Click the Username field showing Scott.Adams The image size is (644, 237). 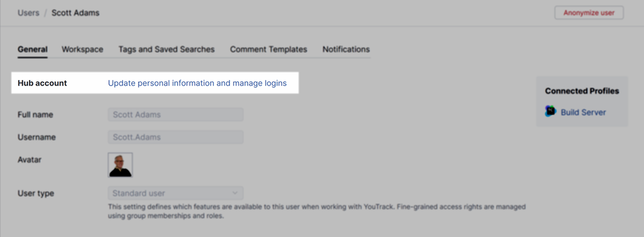click(x=175, y=137)
